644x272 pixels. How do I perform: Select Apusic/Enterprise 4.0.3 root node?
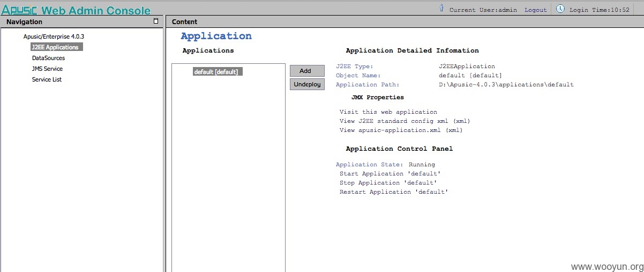[54, 36]
